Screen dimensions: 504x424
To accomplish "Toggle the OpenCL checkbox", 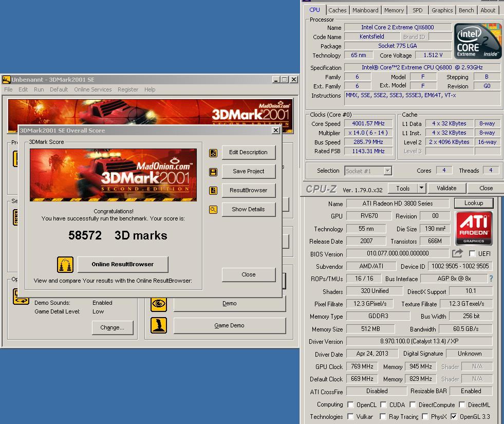I will (x=351, y=404).
